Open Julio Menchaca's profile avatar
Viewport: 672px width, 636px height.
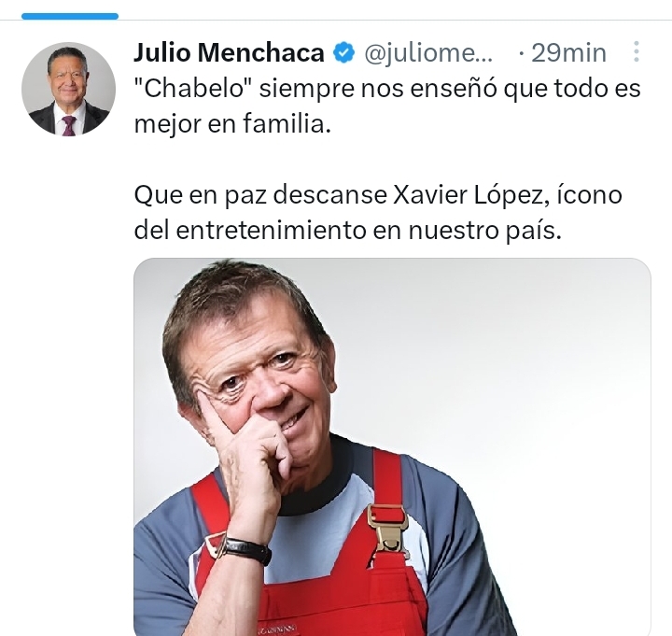coord(68,89)
